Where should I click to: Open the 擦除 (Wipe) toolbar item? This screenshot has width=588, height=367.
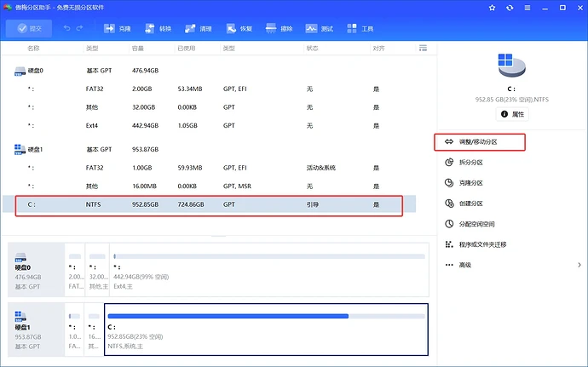click(280, 28)
